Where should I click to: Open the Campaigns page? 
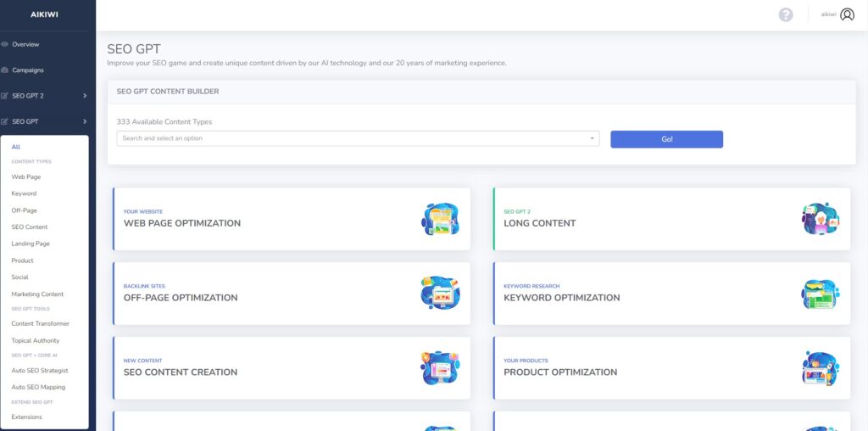(28, 70)
